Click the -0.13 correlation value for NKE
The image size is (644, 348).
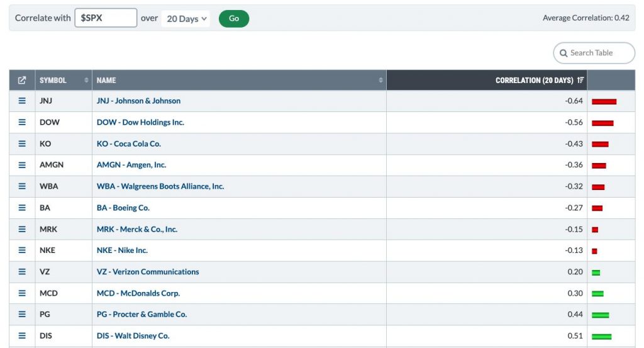tap(574, 250)
